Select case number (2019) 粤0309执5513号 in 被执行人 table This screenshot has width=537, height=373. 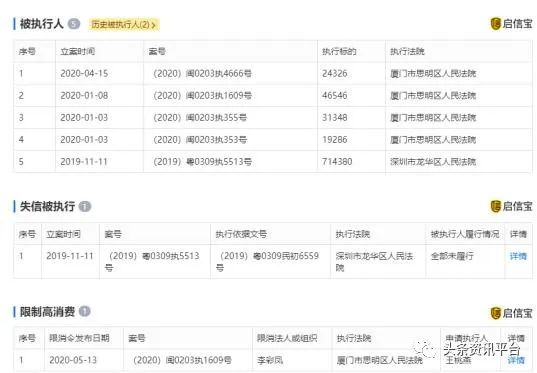point(202,161)
